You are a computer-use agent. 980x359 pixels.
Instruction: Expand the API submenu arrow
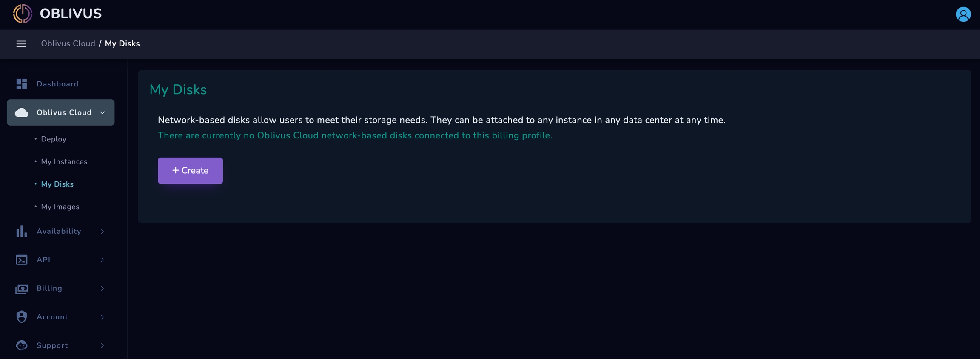(x=103, y=260)
